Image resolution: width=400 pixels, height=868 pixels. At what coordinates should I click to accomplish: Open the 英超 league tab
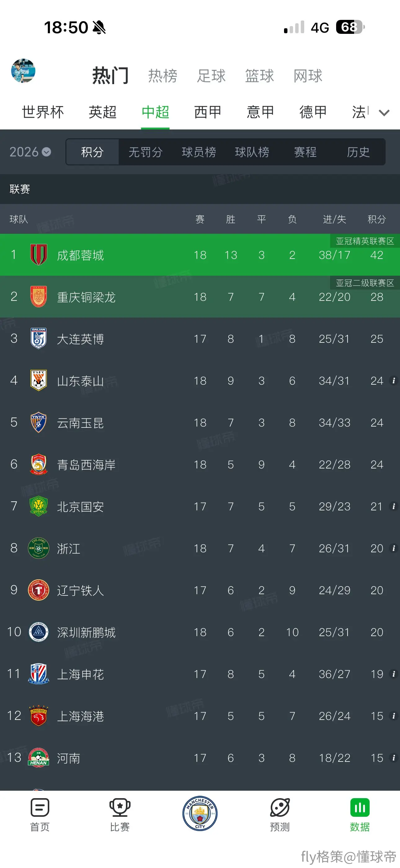103,112
